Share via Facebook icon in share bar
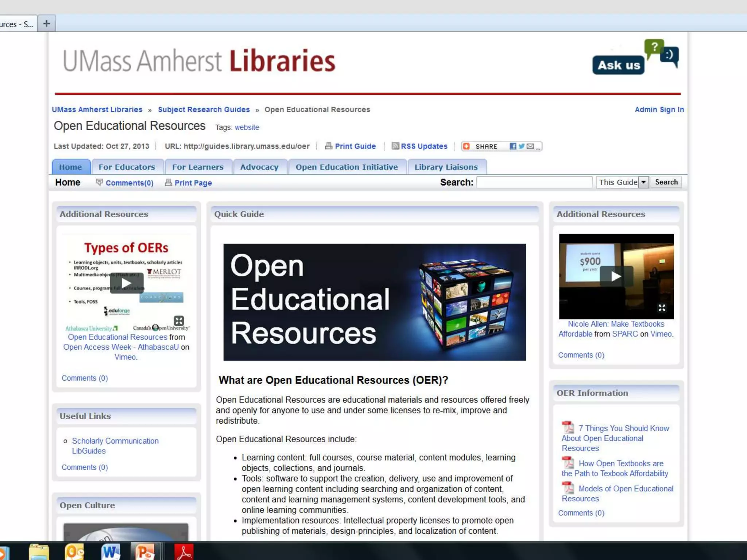Viewport: 747px width, 560px height. pos(513,146)
